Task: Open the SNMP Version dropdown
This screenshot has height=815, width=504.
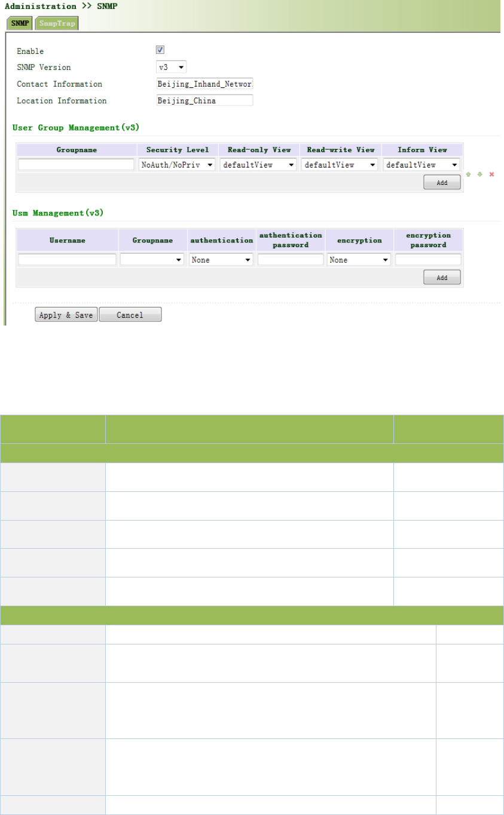Action: coord(172,67)
